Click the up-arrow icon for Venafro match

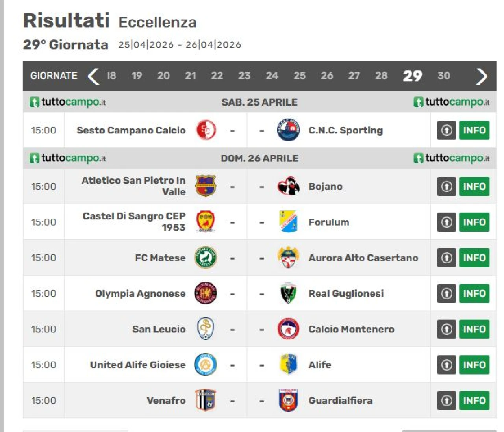pyautogui.click(x=446, y=400)
